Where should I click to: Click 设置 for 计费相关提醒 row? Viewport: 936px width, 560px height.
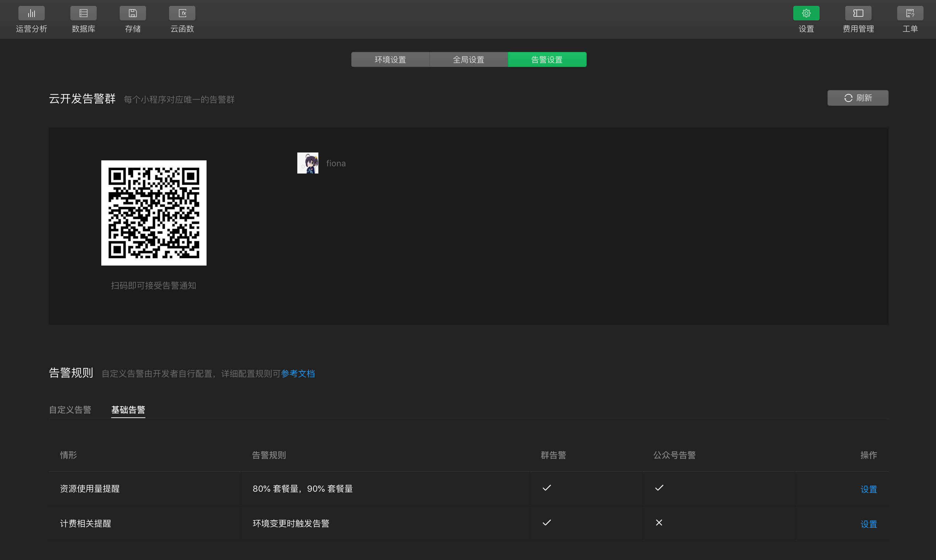point(869,524)
